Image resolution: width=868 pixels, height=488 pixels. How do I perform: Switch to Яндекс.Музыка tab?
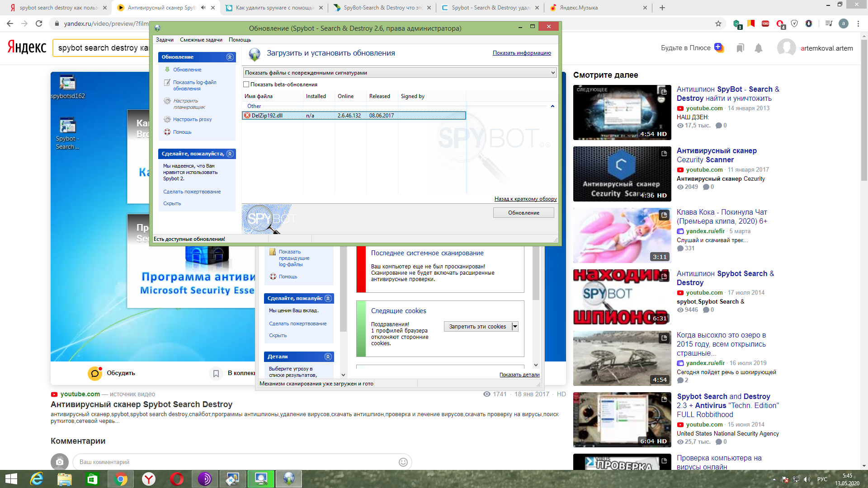tap(599, 8)
